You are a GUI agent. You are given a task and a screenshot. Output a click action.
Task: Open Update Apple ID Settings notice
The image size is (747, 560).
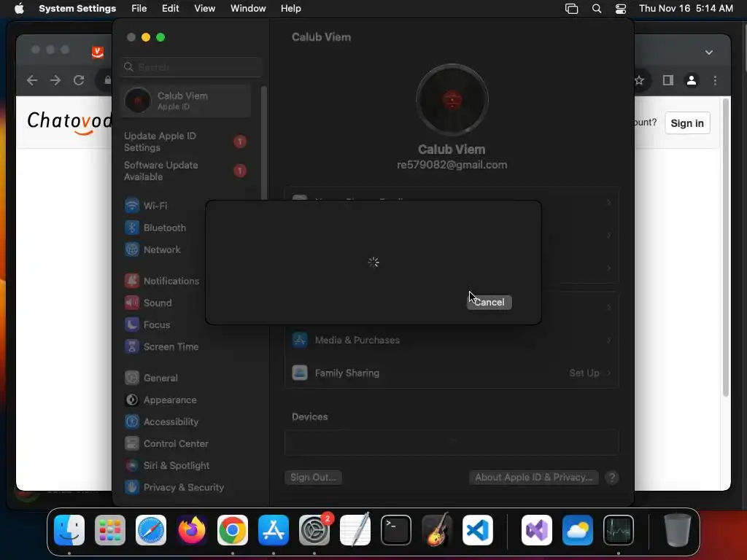pos(186,142)
